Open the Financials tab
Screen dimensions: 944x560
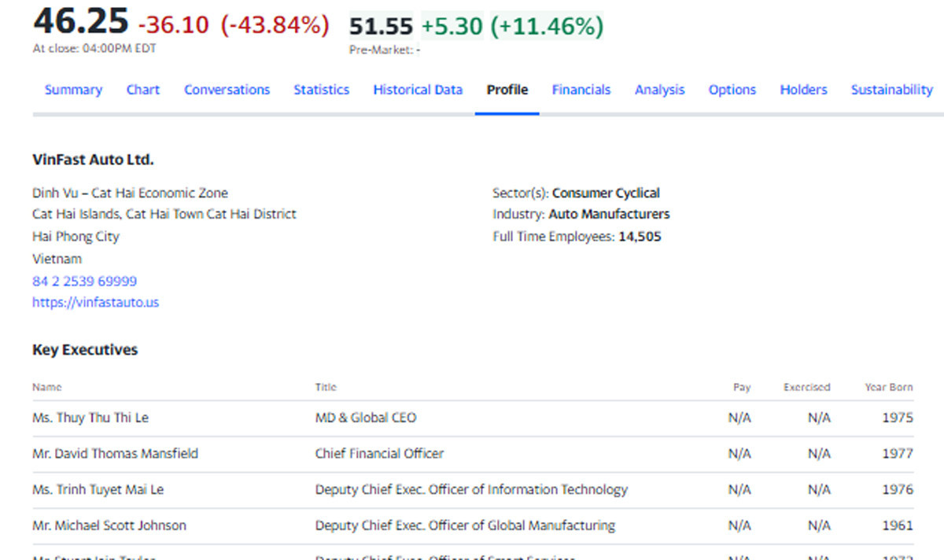[x=581, y=90]
